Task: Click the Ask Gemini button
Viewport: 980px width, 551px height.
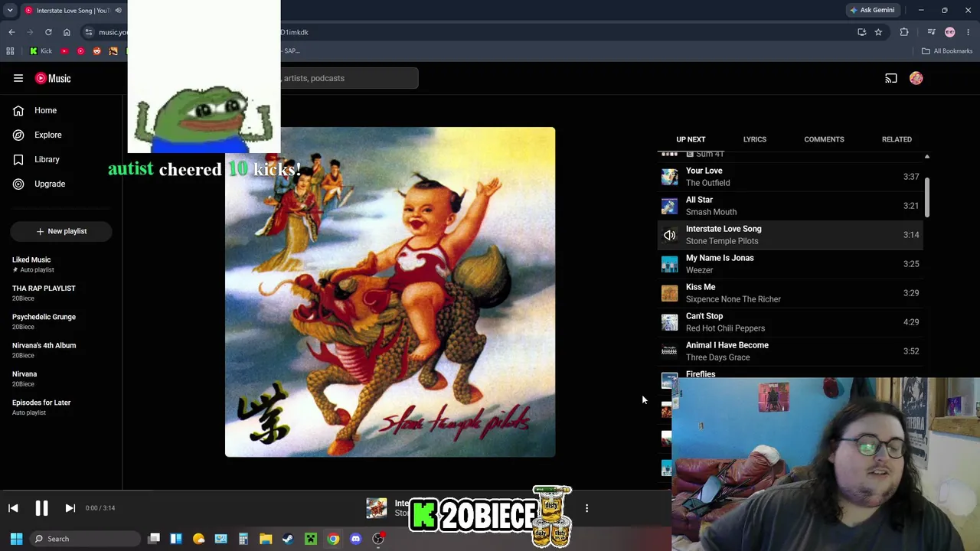Action: 872,10
